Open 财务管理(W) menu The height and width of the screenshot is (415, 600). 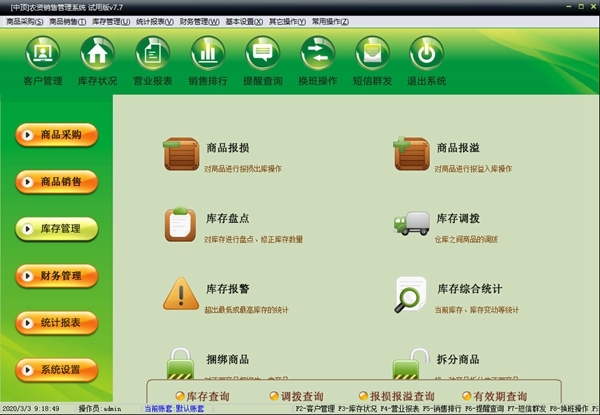199,22
